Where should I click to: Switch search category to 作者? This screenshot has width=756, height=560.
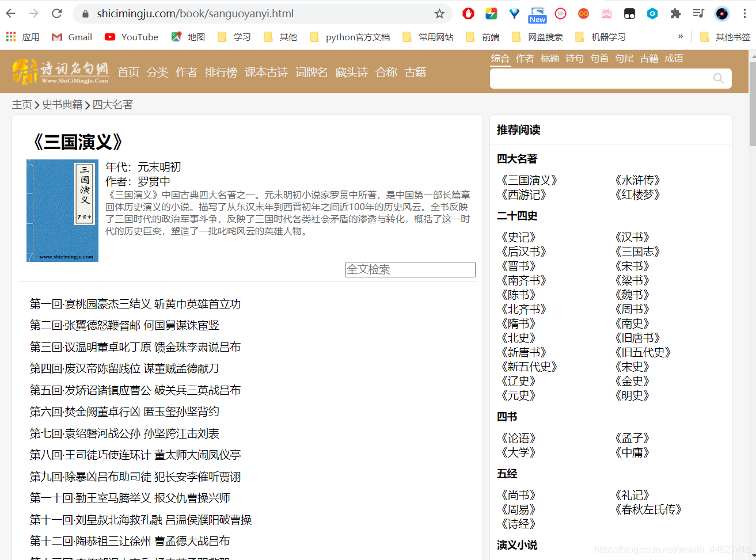click(525, 58)
